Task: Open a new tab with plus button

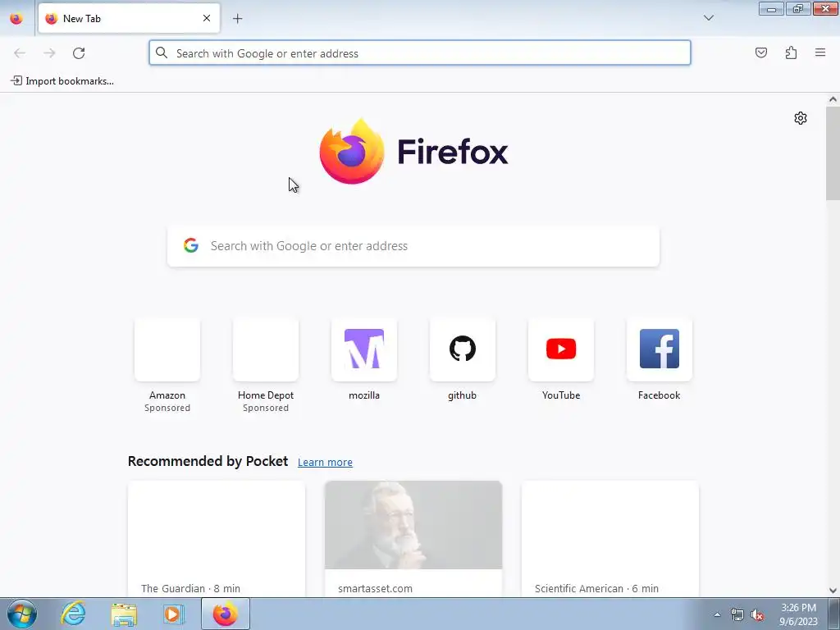Action: pyautogui.click(x=237, y=18)
